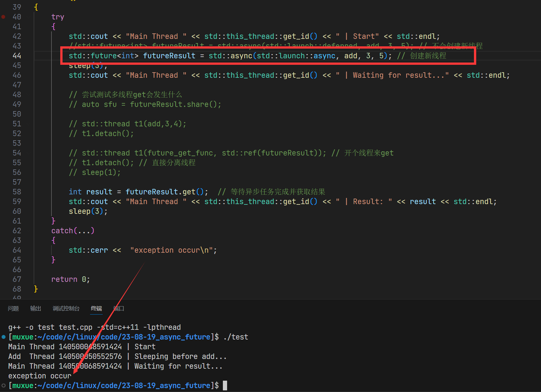Screen dimensions: 541x392
Task: Toggle the breakpoint dot beside line 40
Action: 3,17
